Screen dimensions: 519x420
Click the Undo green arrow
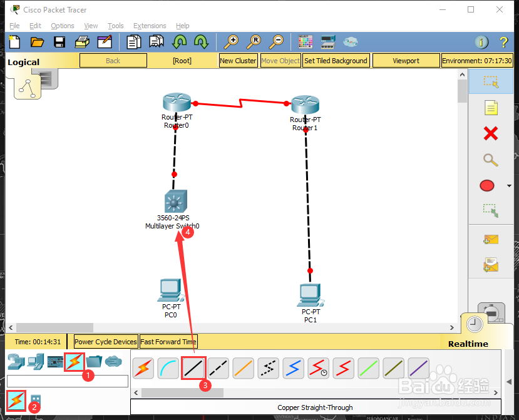(180, 42)
